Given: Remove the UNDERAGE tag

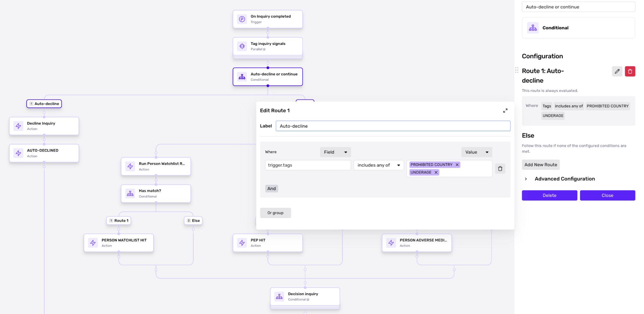Looking at the screenshot, I should [436, 172].
